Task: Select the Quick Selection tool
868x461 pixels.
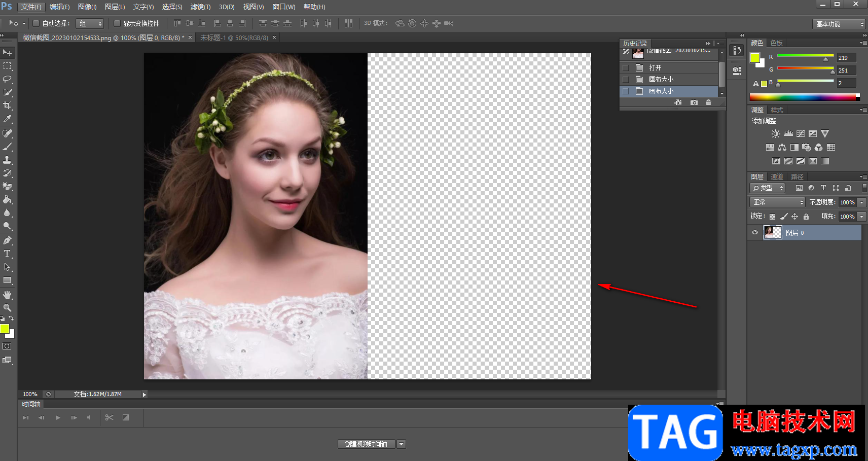Action: point(7,92)
